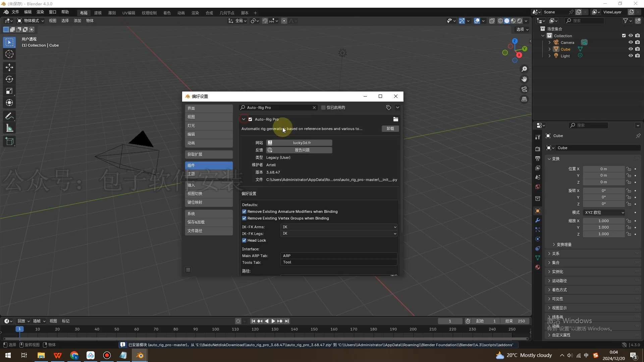644x362 pixels.
Task: Select the Add Cube tool
Action: click(9, 141)
